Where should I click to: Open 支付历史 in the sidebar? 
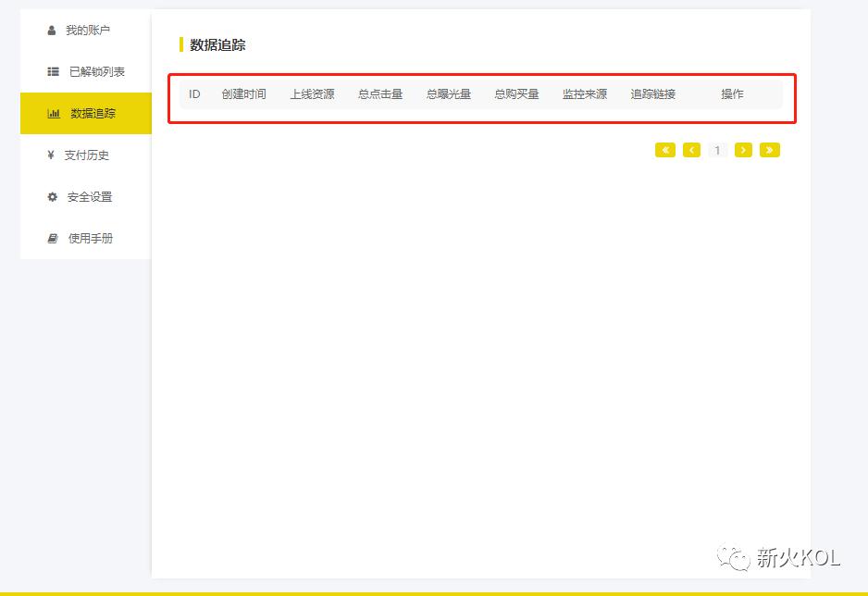click(x=86, y=155)
